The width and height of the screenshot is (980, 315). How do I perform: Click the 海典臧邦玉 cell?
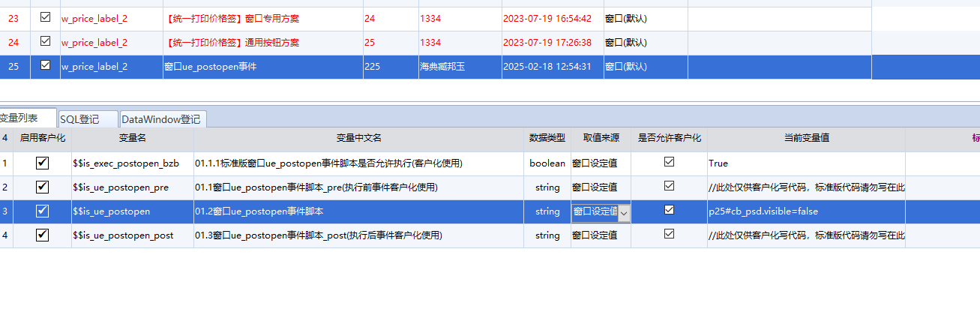click(x=460, y=67)
